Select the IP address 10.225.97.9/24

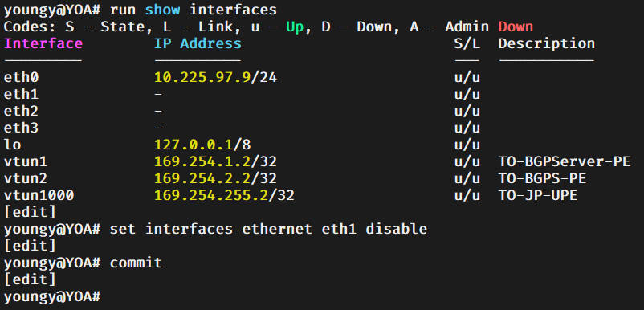tap(216, 77)
